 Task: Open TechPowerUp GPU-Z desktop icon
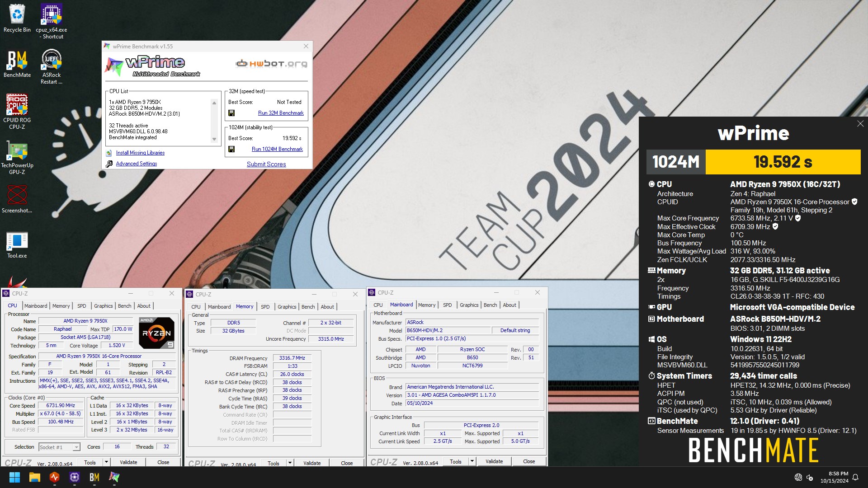[17, 157]
